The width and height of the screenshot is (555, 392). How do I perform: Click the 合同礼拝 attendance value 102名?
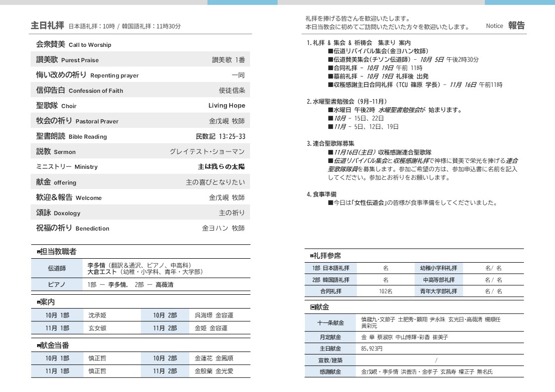click(385, 291)
